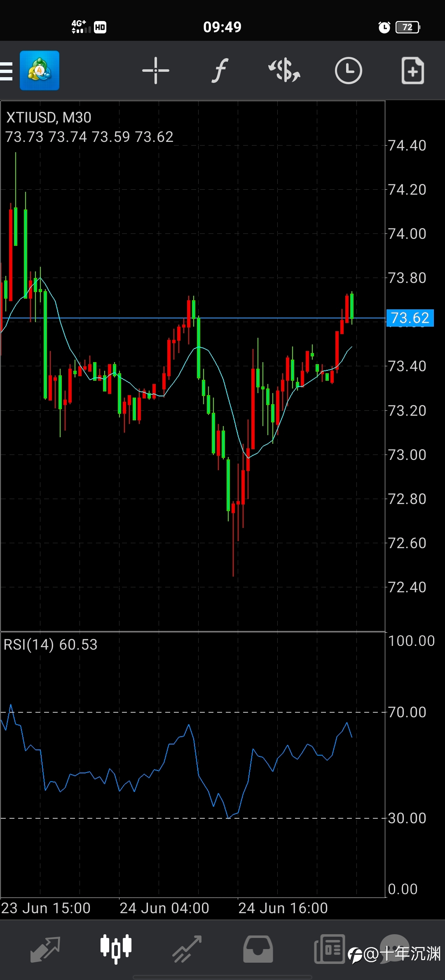Open the indicators (f) list
Screen dimensions: 445x980
220,71
